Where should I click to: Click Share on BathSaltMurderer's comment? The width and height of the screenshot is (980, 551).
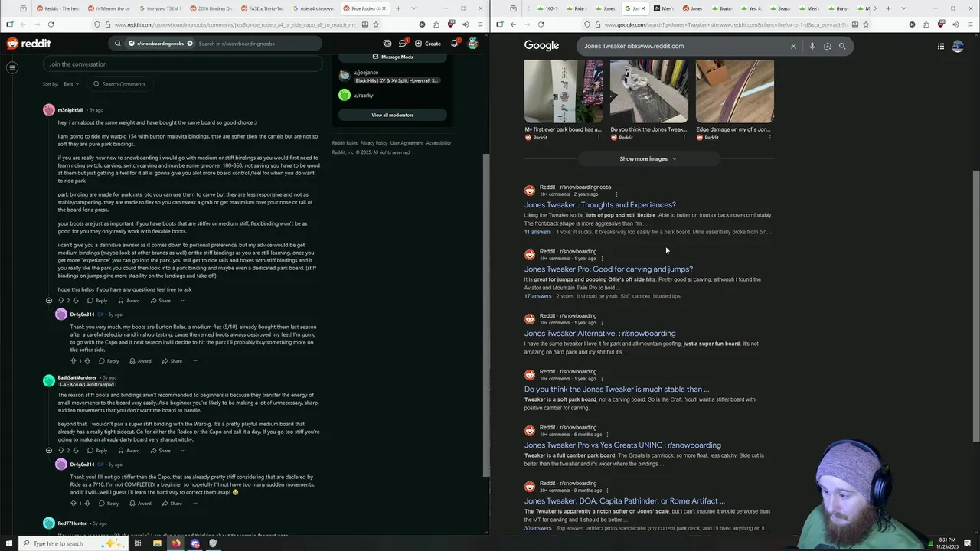pyautogui.click(x=161, y=451)
